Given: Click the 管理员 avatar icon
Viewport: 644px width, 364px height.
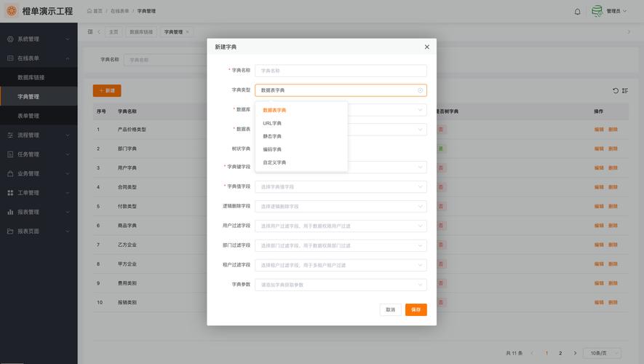Looking at the screenshot, I should click(x=597, y=11).
